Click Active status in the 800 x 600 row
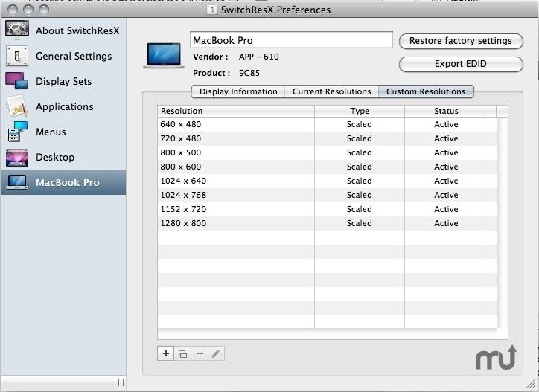This screenshot has width=539, height=392. (x=446, y=167)
